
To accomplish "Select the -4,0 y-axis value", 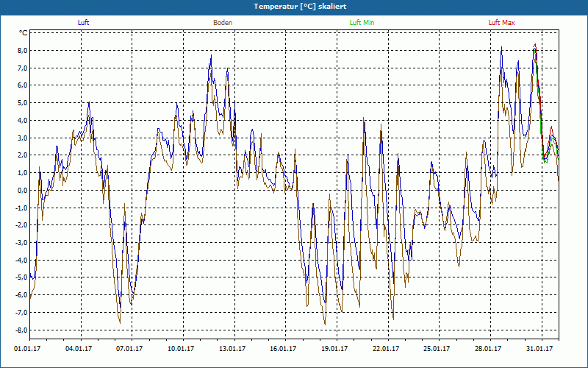I will point(21,260).
